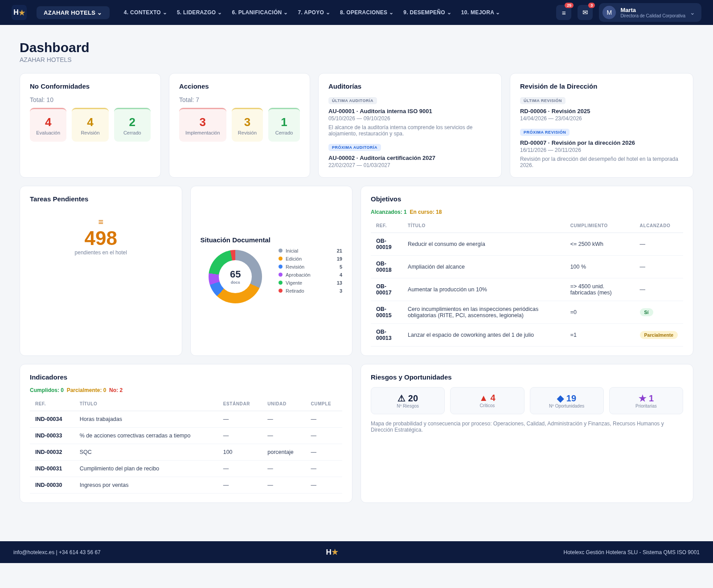Click the Inicial legend color dot
The image size is (713, 588).
(280, 251)
